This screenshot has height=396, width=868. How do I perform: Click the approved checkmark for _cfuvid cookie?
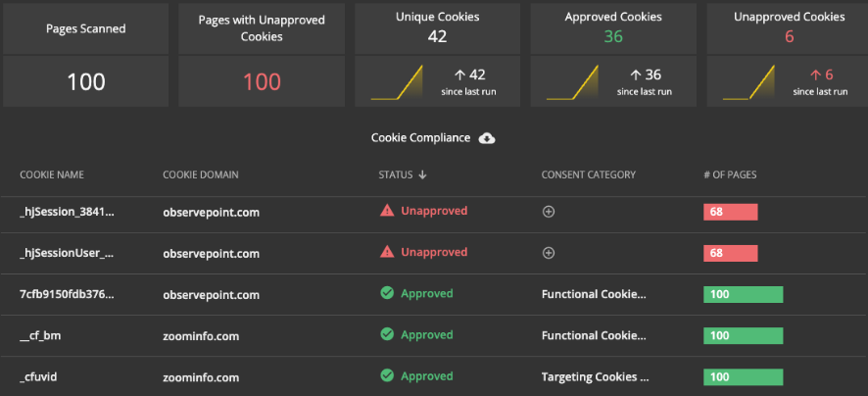pyautogui.click(x=387, y=376)
